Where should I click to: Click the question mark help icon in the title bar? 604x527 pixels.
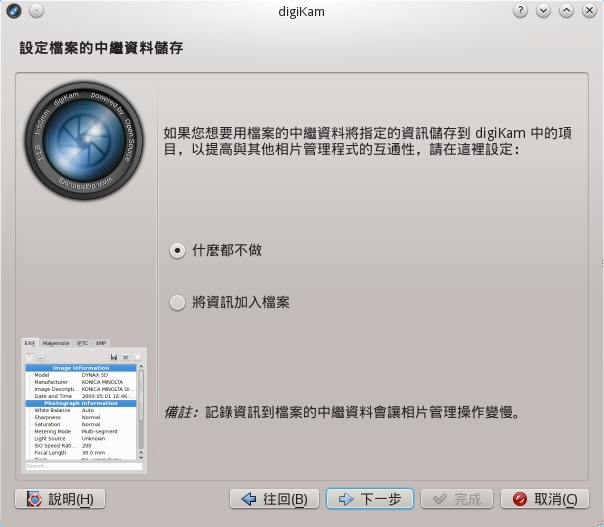[x=520, y=11]
